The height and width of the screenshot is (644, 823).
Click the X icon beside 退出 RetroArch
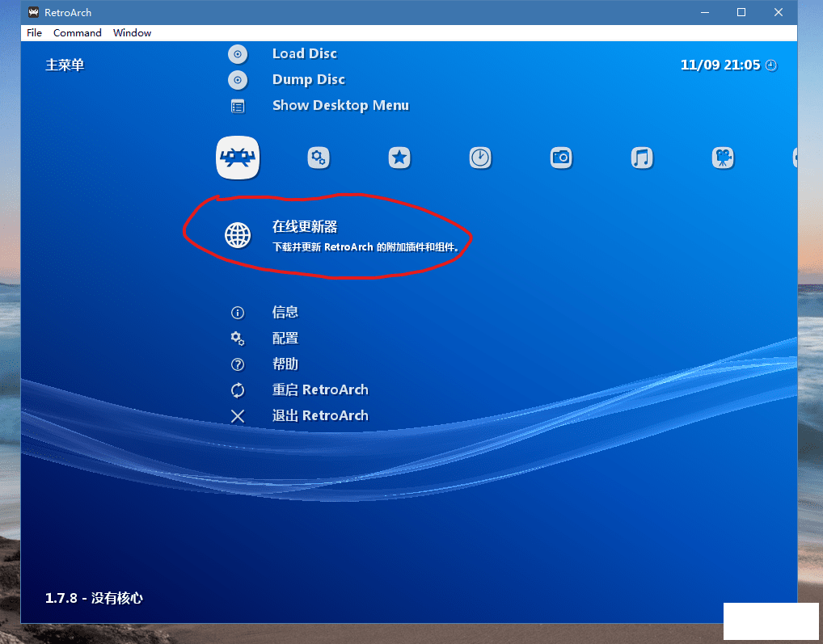[238, 416]
